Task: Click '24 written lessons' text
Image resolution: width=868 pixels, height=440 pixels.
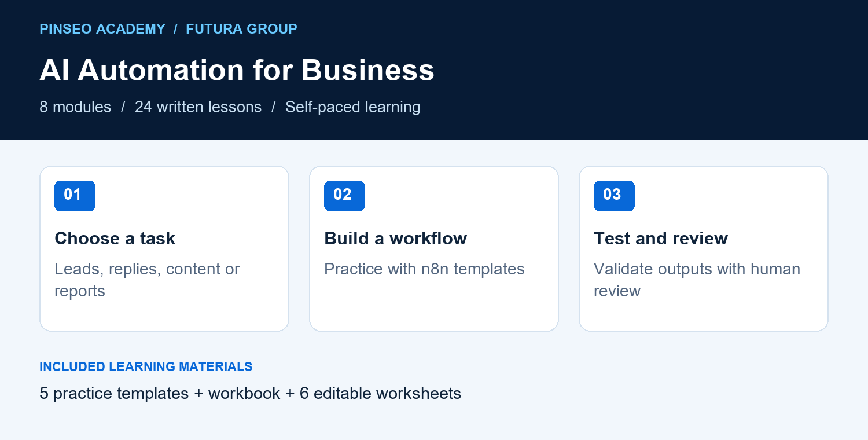Action: 198,107
